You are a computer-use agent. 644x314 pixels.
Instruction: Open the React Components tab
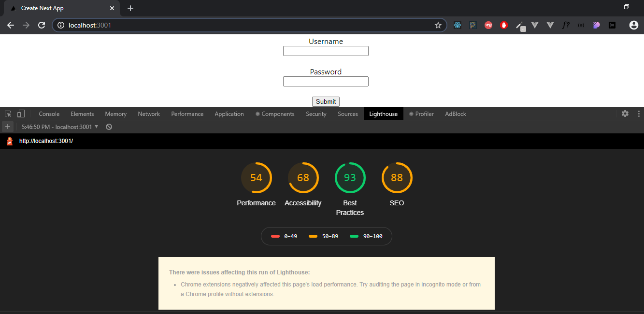coord(275,114)
